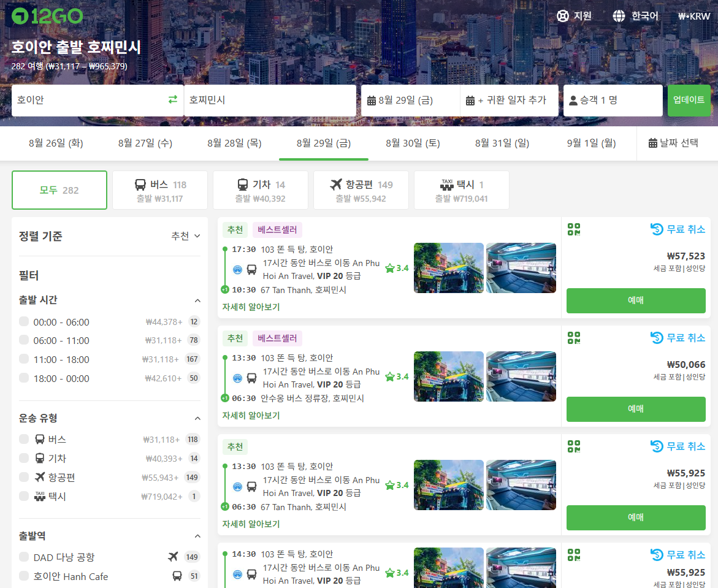Enable the 버스 transport type filter
This screenshot has height=588, width=718.
coord(24,439)
